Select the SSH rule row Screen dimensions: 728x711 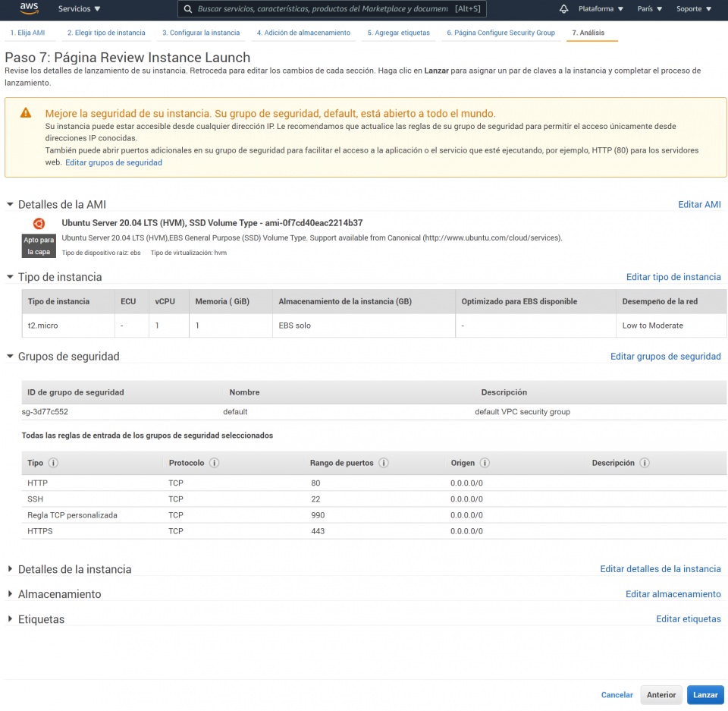click(374, 499)
